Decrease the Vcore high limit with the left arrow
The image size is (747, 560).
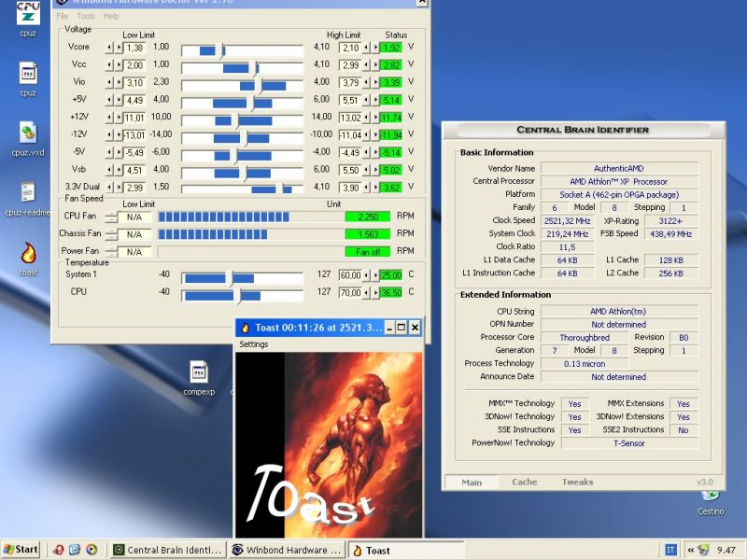pyautogui.click(x=366, y=48)
